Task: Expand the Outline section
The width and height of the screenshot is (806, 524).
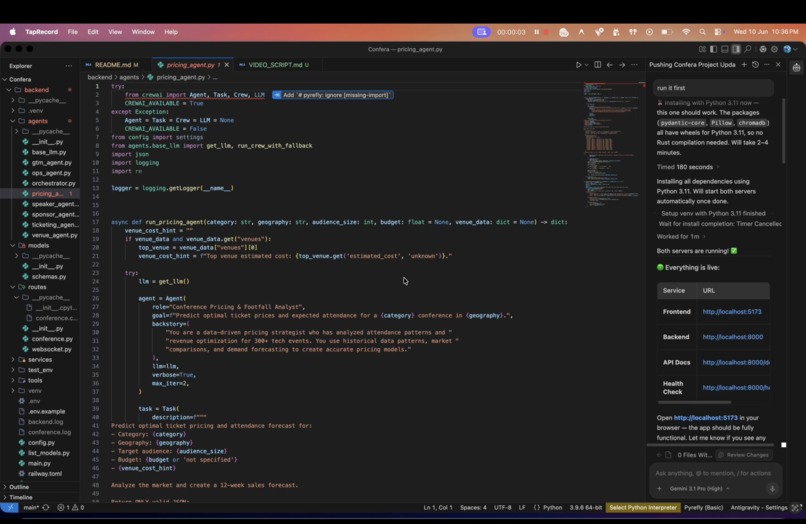Action: click(19, 487)
